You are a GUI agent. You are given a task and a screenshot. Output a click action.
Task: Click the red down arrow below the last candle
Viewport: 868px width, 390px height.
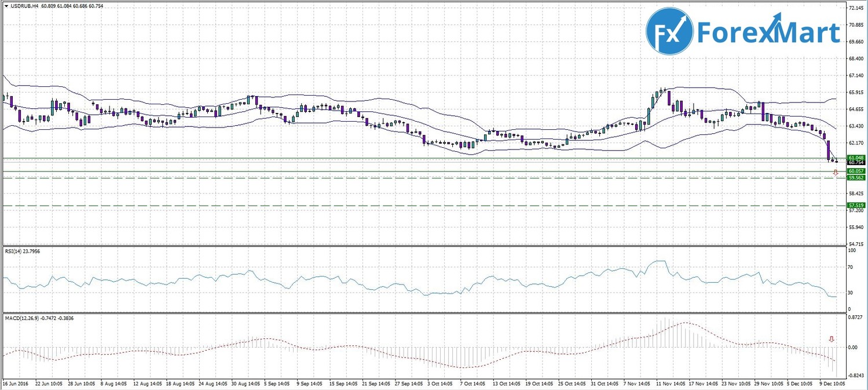[x=835, y=172]
